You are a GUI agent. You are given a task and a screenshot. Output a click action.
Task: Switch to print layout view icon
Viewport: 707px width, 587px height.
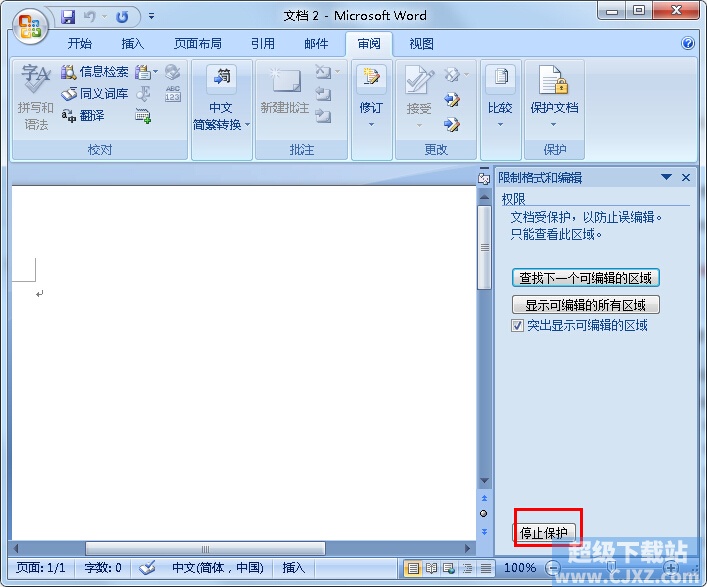pos(413,568)
